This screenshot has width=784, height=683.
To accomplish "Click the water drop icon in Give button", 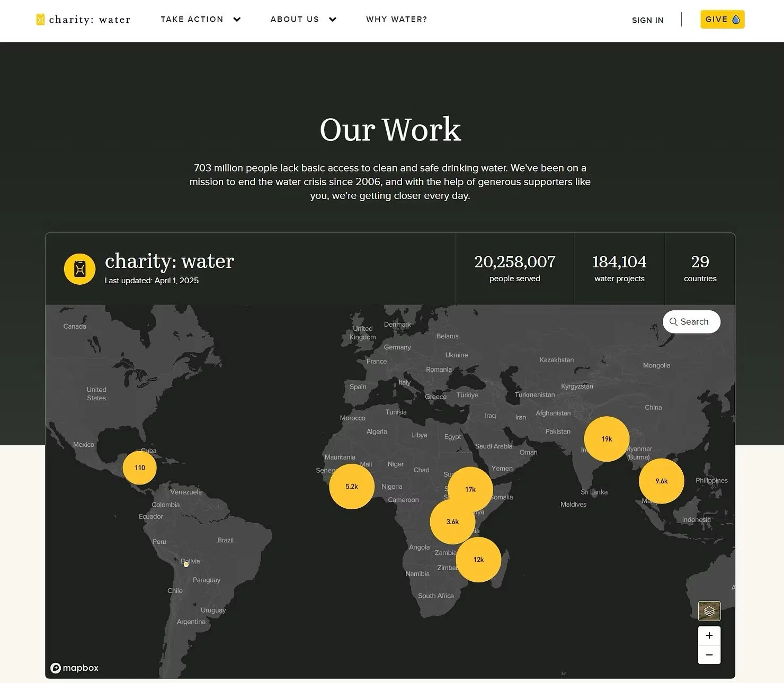I will [736, 20].
